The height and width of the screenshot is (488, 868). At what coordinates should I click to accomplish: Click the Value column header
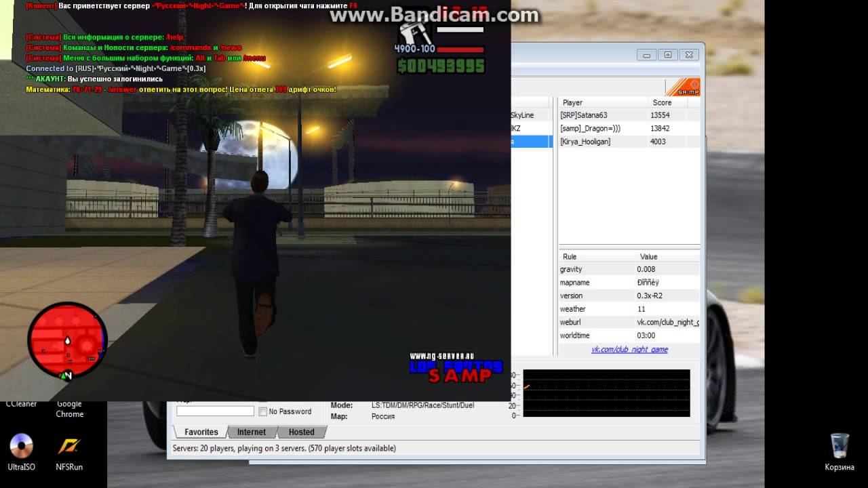click(668, 256)
